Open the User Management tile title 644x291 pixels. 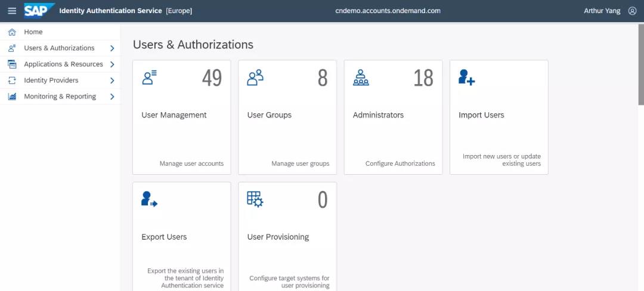tap(174, 115)
